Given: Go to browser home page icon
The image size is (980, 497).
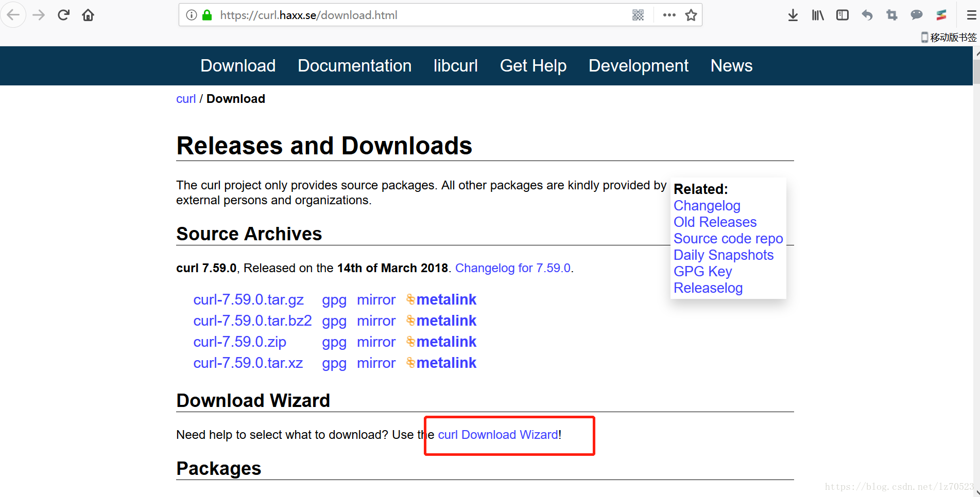Looking at the screenshot, I should coord(88,15).
